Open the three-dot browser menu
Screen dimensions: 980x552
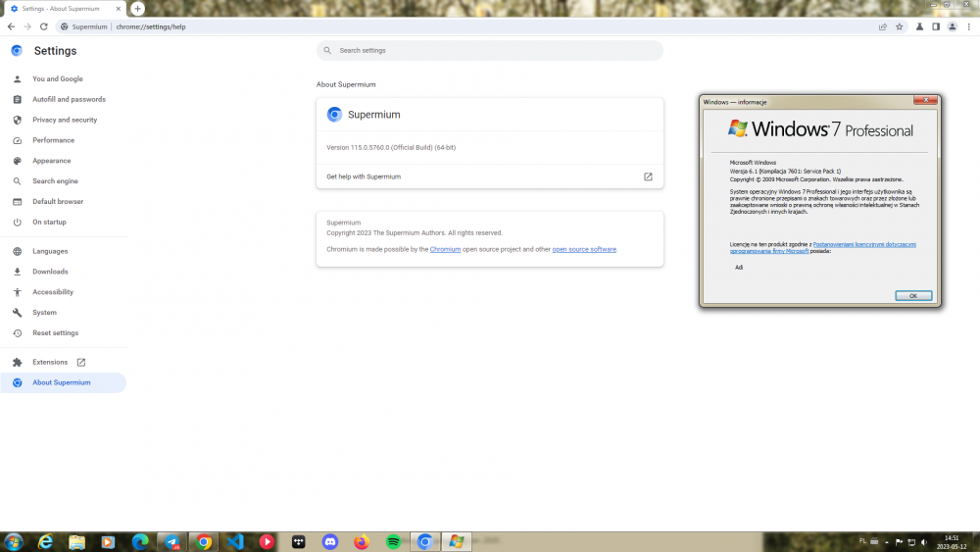point(968,26)
